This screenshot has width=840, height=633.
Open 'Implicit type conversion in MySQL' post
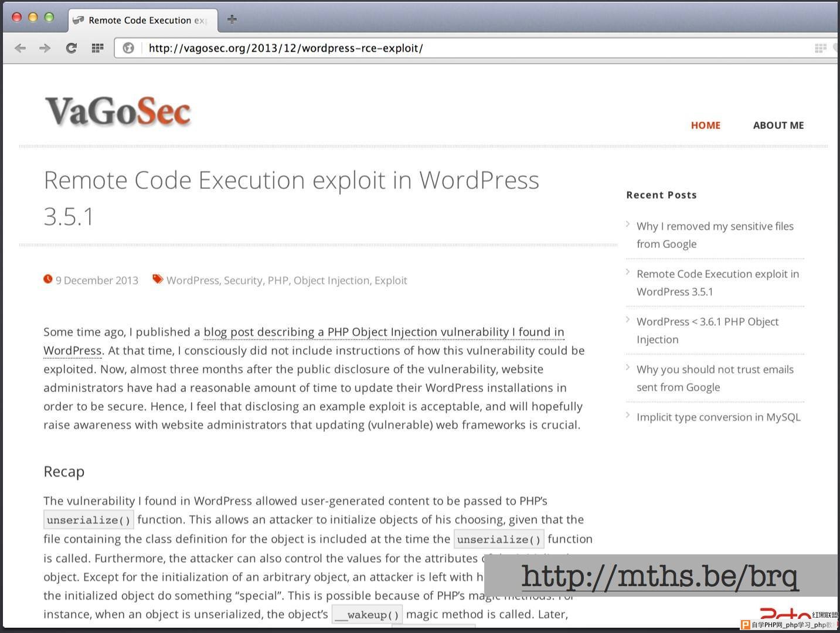click(x=719, y=417)
